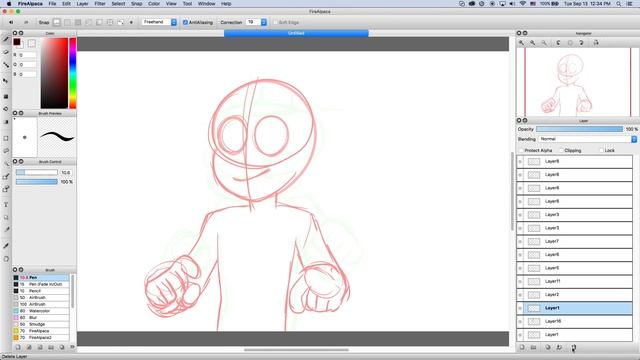Screen dimensions: 640x360
Task: Turn Snap off with first snap icon
Action: click(x=57, y=22)
